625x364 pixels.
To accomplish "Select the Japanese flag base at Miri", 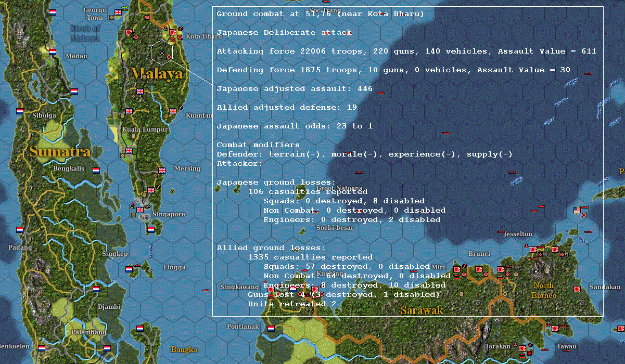I will coord(457,269).
